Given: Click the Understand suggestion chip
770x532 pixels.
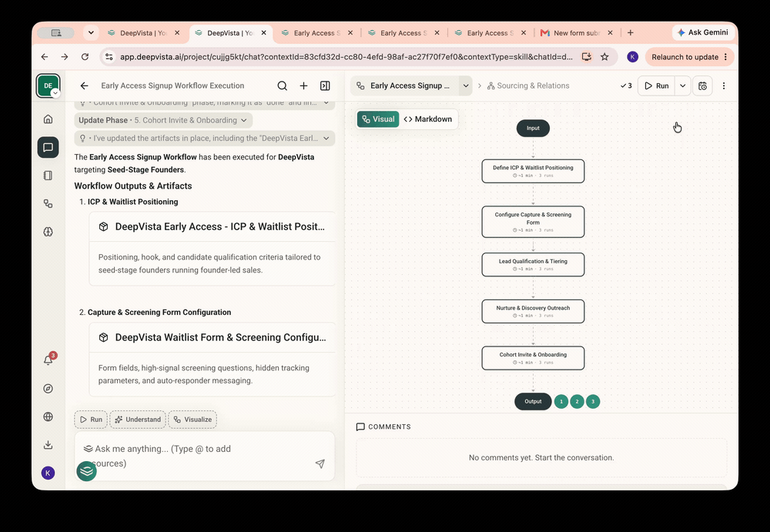Looking at the screenshot, I should tap(138, 420).
